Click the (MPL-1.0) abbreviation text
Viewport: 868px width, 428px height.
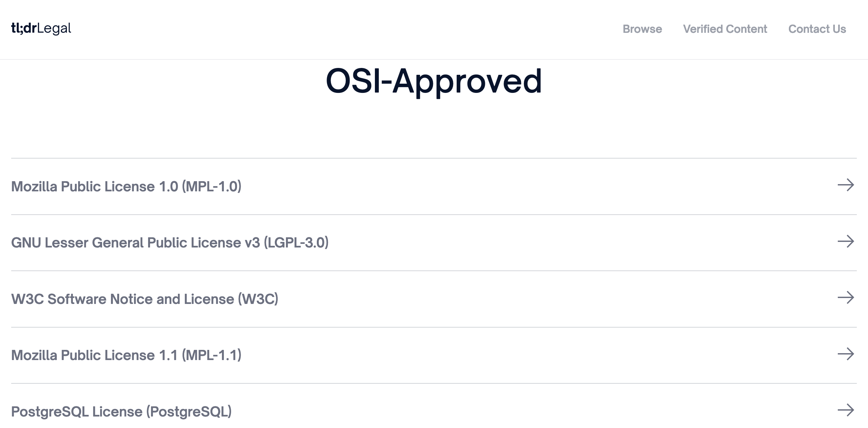212,186
